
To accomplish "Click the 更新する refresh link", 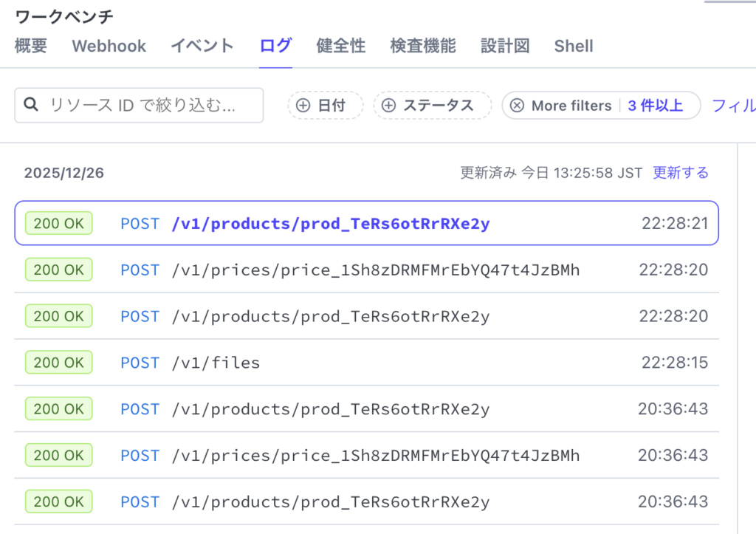I will [679, 172].
